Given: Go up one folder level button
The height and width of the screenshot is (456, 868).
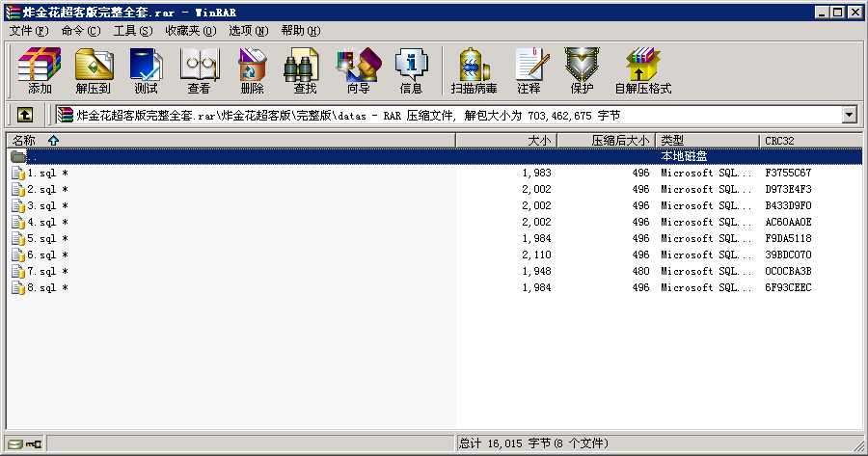Looking at the screenshot, I should click(x=24, y=115).
